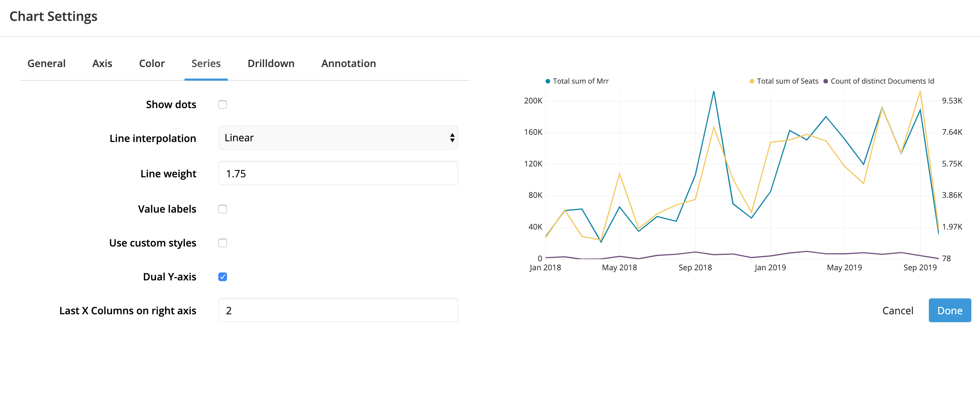Click the Annotation tab
The width and height of the screenshot is (980, 395).
[348, 62]
